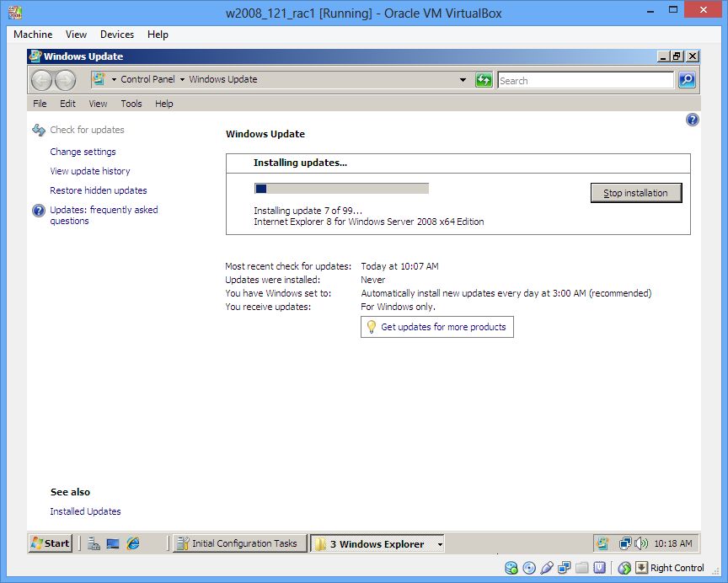
Task: Click the Show Desktop Quick Launch icon
Action: pos(113,543)
